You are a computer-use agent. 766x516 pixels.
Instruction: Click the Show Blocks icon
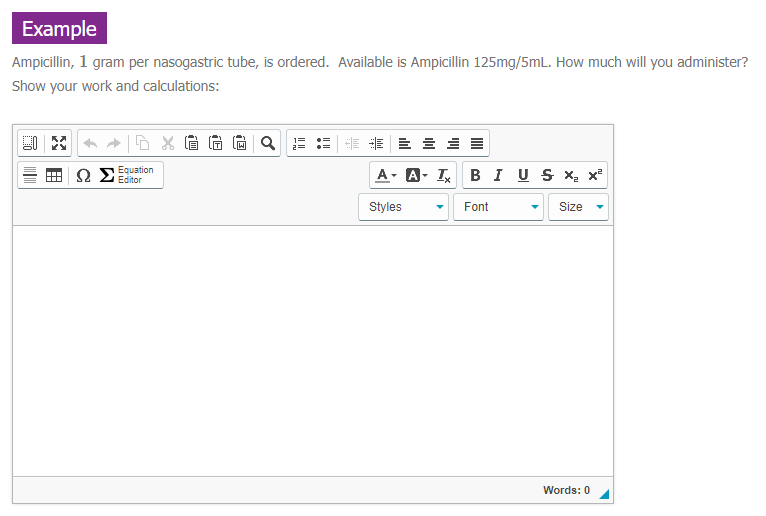[30, 143]
